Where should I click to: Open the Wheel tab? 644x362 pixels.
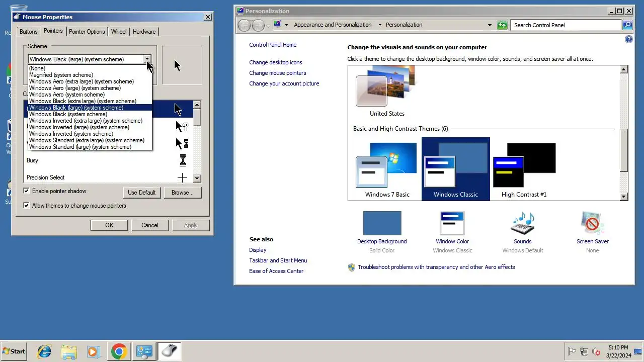pos(119,32)
